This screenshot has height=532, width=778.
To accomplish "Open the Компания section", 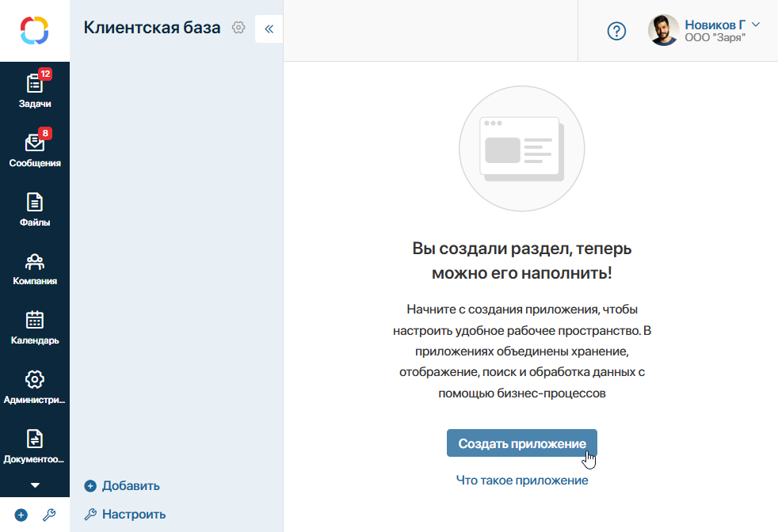I will [35, 269].
